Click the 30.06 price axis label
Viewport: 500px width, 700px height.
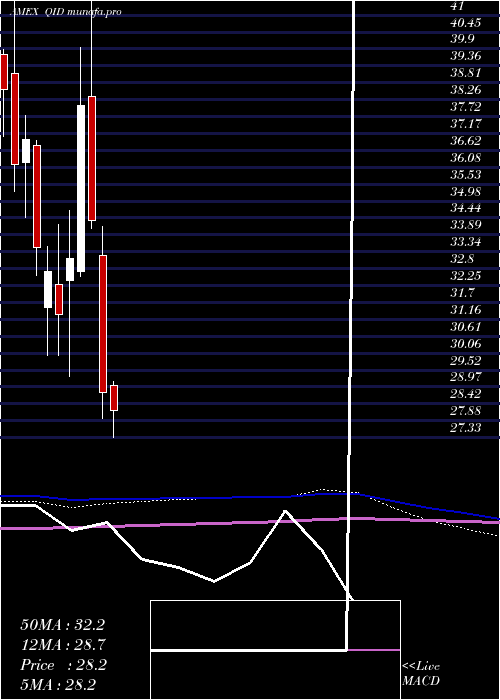pos(466,344)
